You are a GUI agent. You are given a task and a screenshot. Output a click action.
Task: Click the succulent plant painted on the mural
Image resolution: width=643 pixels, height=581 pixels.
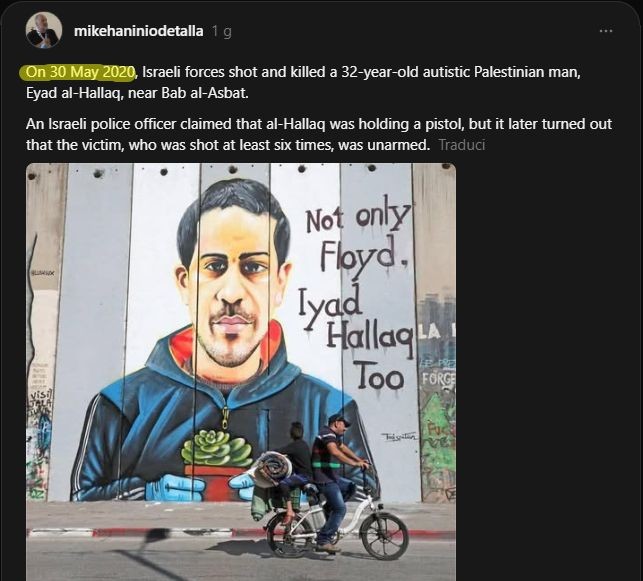click(x=216, y=448)
